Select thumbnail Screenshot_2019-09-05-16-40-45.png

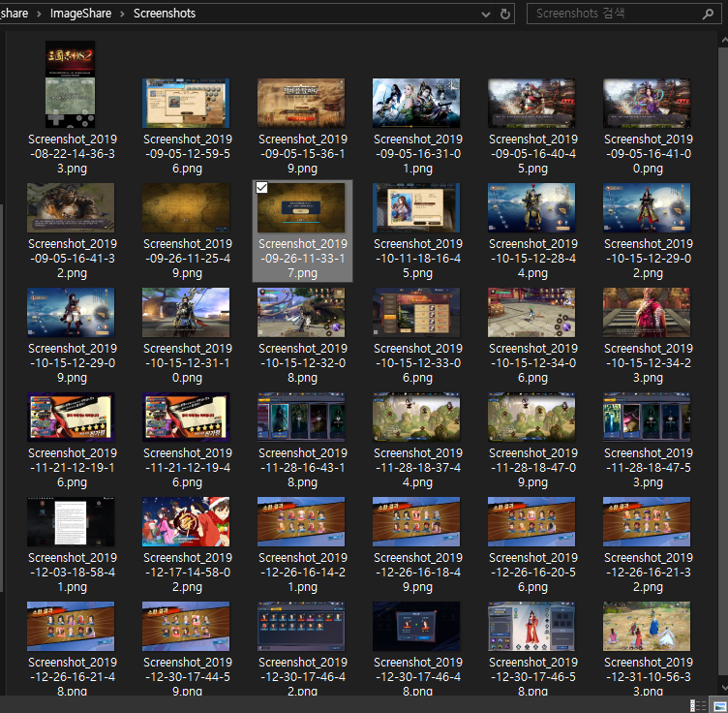[531, 103]
